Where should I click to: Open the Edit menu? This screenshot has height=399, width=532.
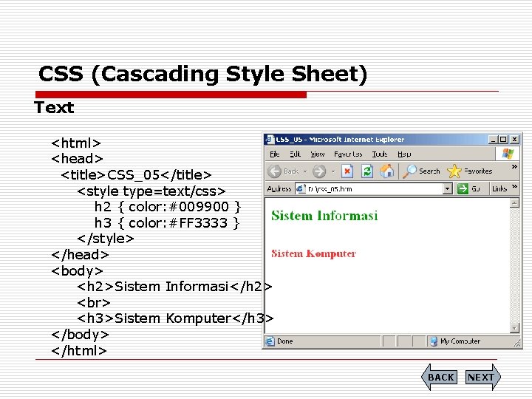click(295, 154)
